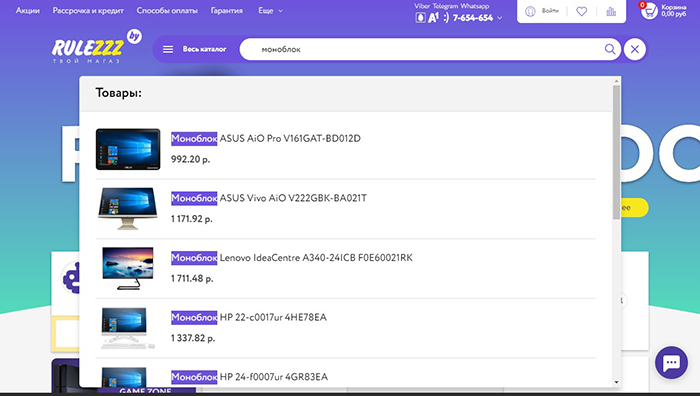Click the price 1 337.82 р.
The height and width of the screenshot is (396, 700).
pos(193,338)
